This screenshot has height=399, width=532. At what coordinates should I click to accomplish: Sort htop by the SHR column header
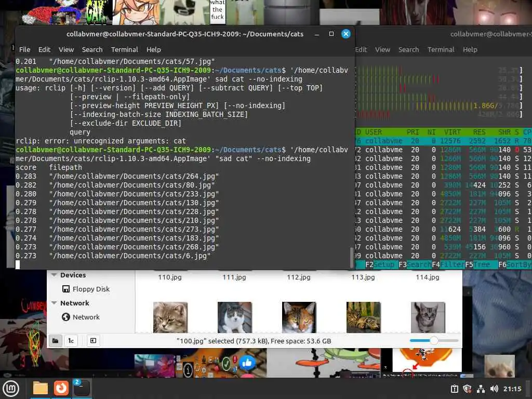pos(504,132)
